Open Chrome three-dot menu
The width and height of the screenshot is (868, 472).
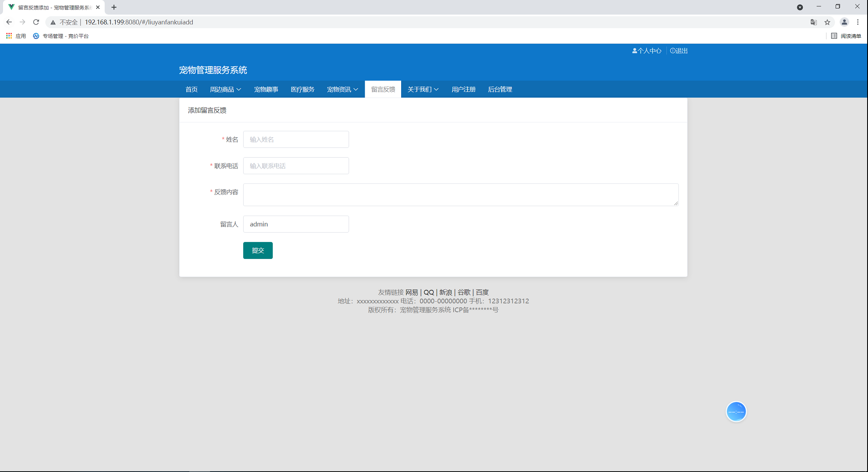858,22
